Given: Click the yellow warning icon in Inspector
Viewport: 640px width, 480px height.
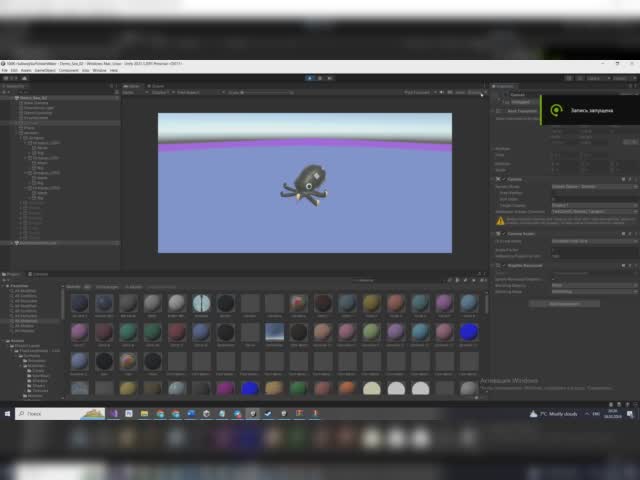Looking at the screenshot, I should click(x=500, y=221).
